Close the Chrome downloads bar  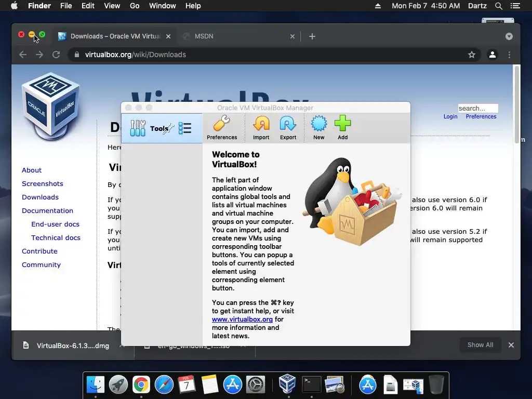tap(511, 345)
